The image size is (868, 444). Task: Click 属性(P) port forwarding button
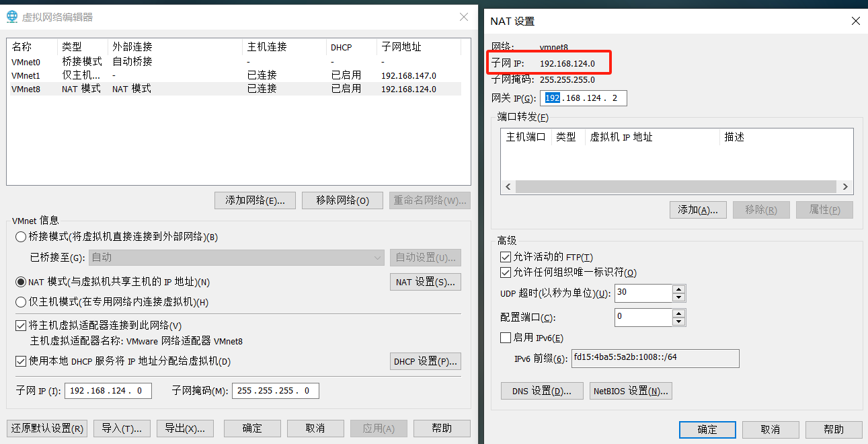tap(824, 210)
